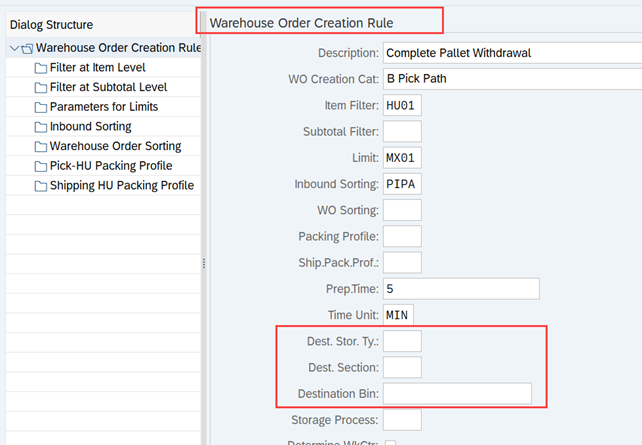Image resolution: width=642 pixels, height=445 pixels.
Task: Open the Inbound Sorting folder
Action: coord(90,126)
